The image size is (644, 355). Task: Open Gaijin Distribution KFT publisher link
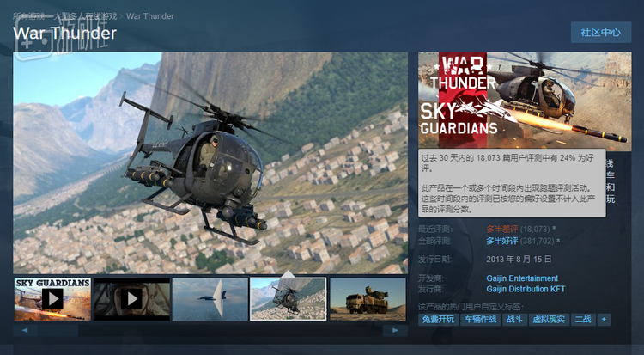[526, 289]
